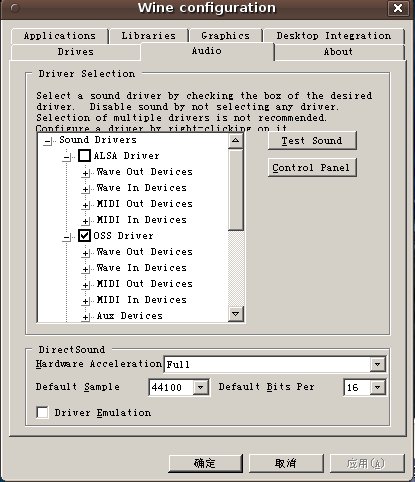Toggle the Driver Emulation checkbox

tap(42, 412)
